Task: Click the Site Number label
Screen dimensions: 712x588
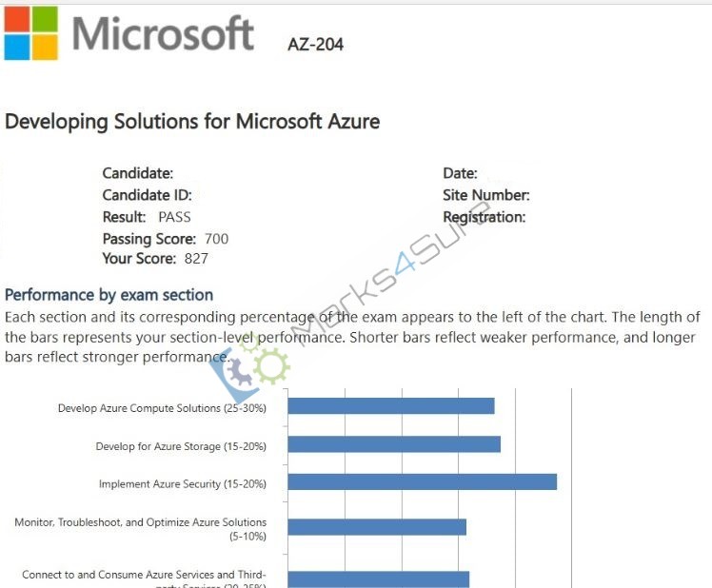Action: pyautogui.click(x=486, y=195)
